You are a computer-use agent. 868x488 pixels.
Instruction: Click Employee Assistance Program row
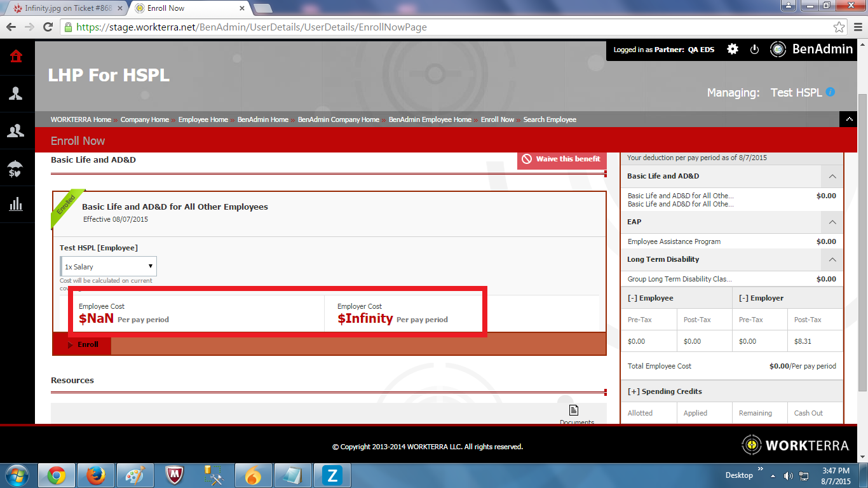click(732, 241)
